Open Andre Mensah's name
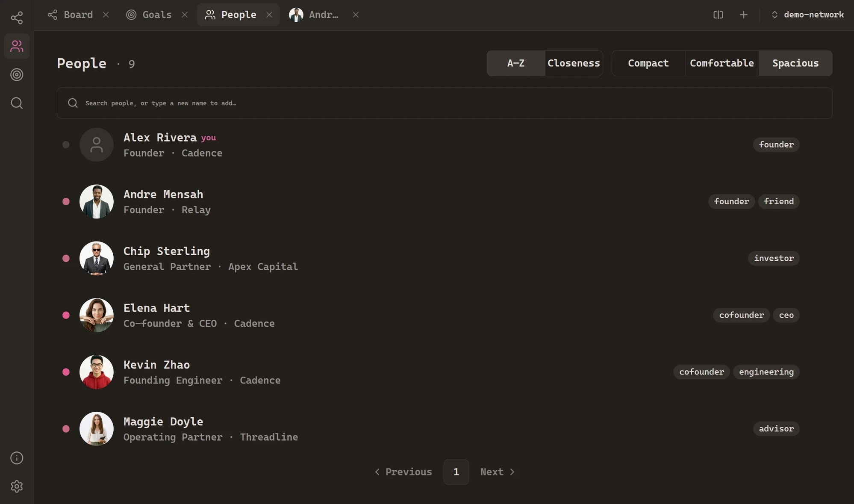 (163, 195)
